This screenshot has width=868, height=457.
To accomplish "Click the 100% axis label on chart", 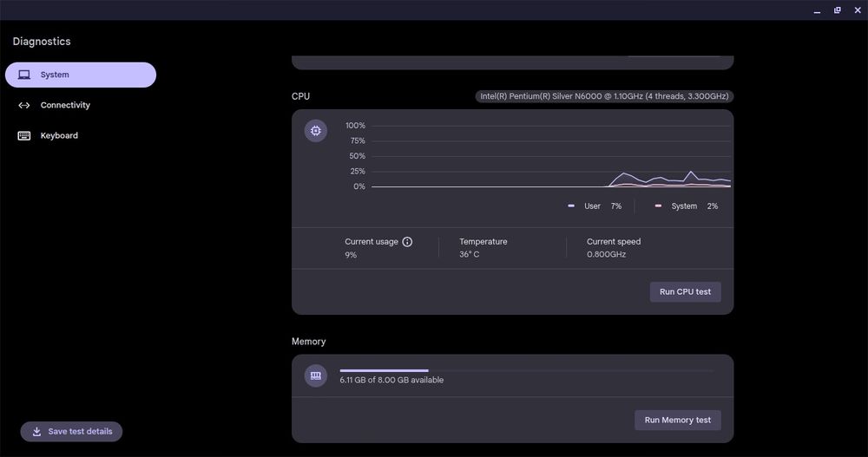I will click(x=355, y=126).
